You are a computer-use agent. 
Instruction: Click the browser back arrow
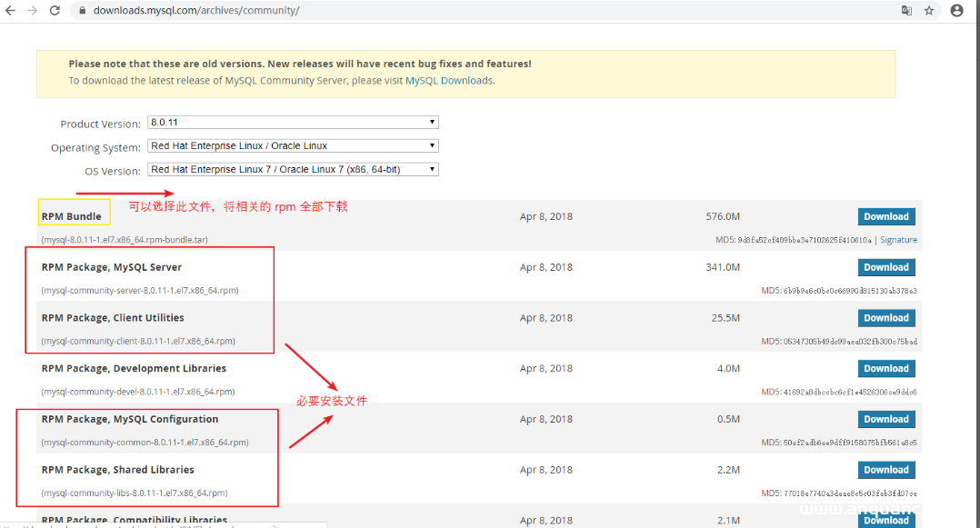click(11, 11)
